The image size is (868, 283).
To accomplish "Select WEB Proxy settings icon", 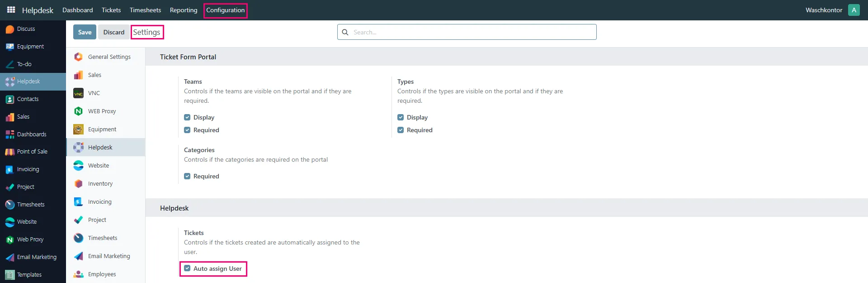I will [79, 111].
